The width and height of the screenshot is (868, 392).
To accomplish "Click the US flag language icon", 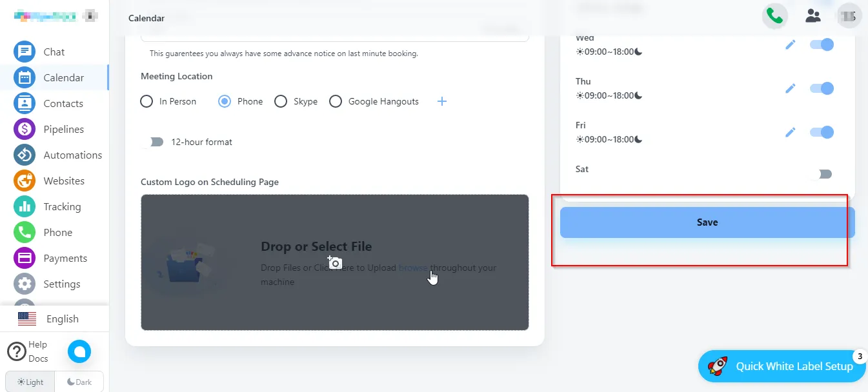I will click(x=27, y=318).
